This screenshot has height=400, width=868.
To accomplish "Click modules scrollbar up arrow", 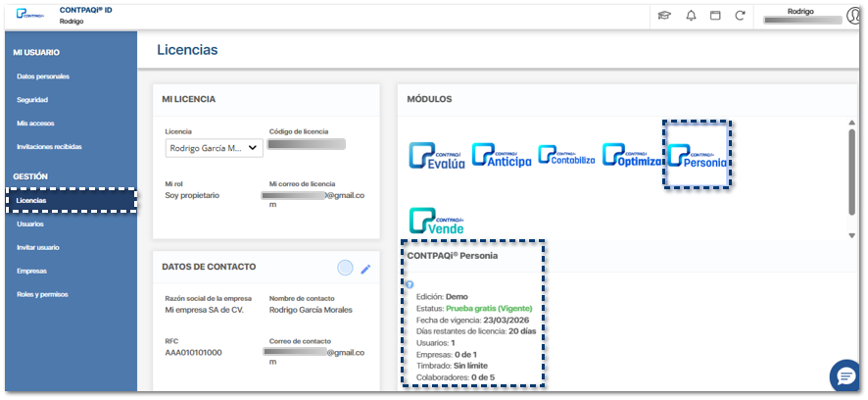I will pyautogui.click(x=852, y=123).
